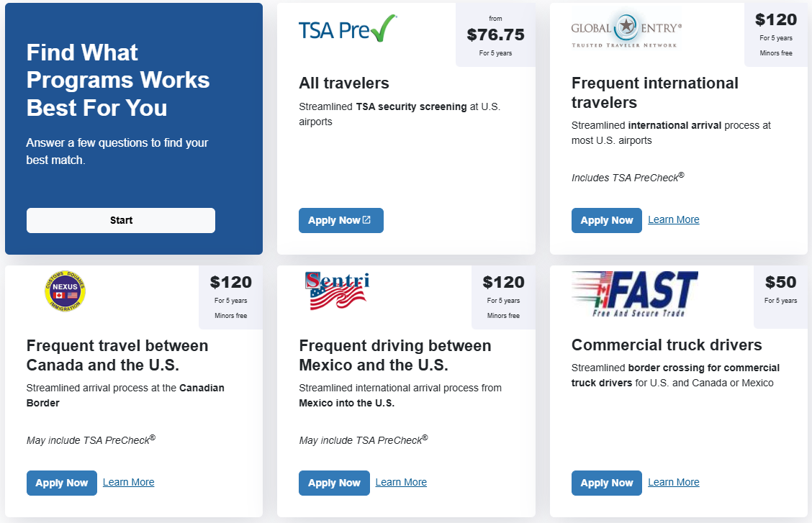Click the $76.75 price badge for TSA PreCheck
This screenshot has width=812, height=523.
495,34
